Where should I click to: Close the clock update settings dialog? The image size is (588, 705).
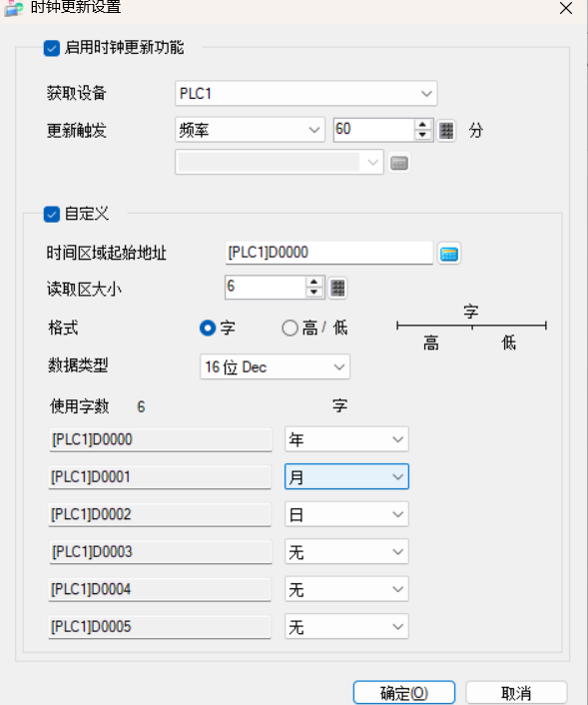pos(565,8)
